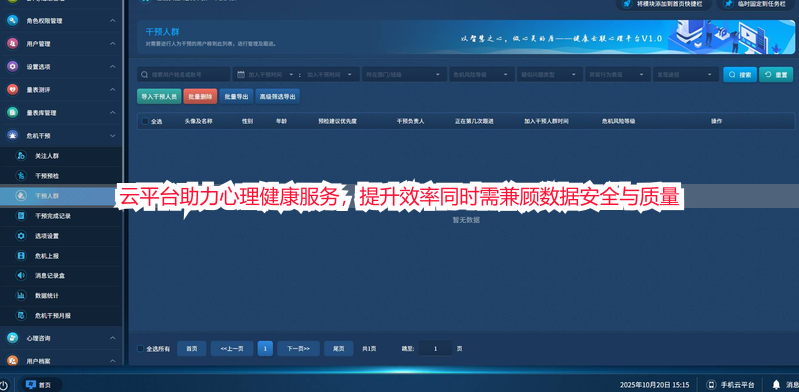This screenshot has height=392, width=799.
Task: Click the 危机风险等级 column header
Action: coord(618,121)
